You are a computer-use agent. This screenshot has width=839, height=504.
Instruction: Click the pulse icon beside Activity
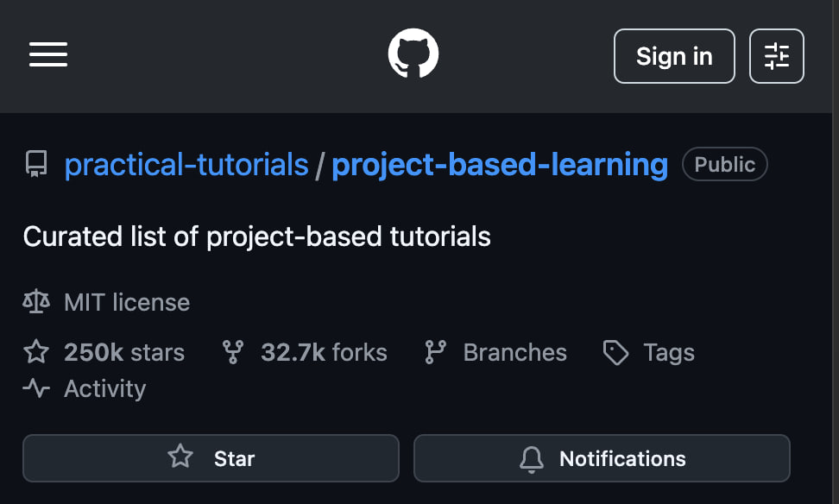coord(36,388)
